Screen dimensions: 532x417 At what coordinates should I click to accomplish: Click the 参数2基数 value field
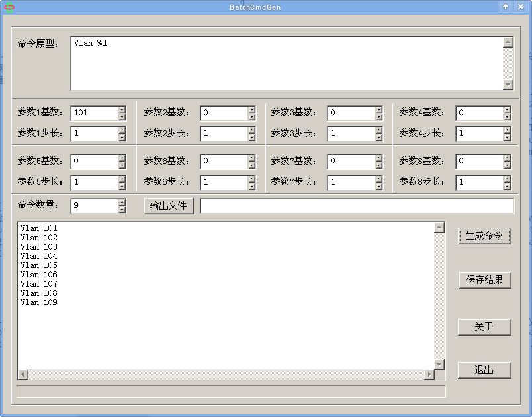[224, 113]
